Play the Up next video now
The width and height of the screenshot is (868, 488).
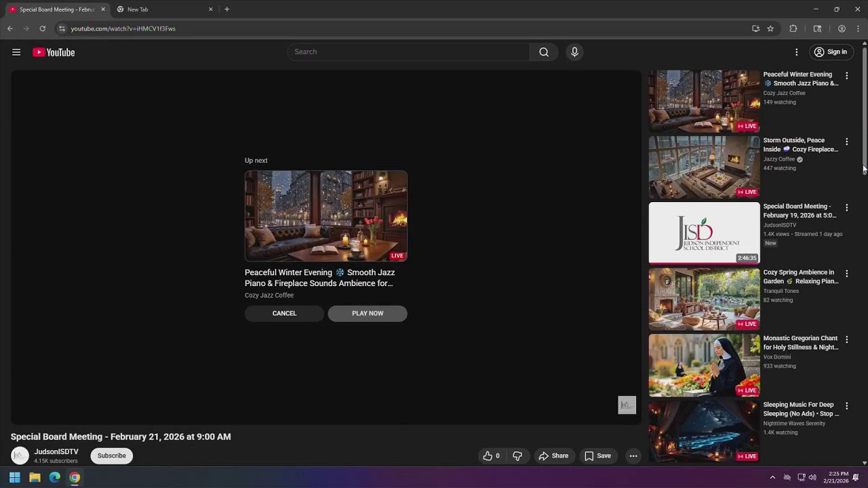pyautogui.click(x=368, y=313)
